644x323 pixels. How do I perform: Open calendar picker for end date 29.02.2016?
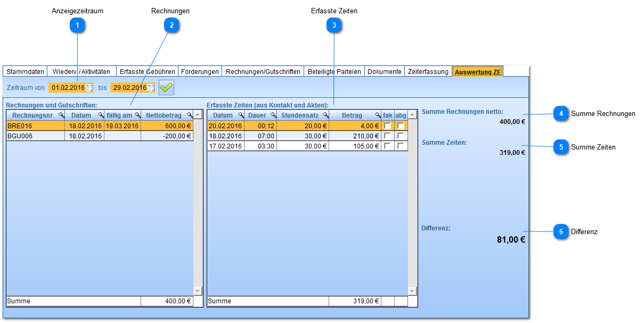(151, 88)
